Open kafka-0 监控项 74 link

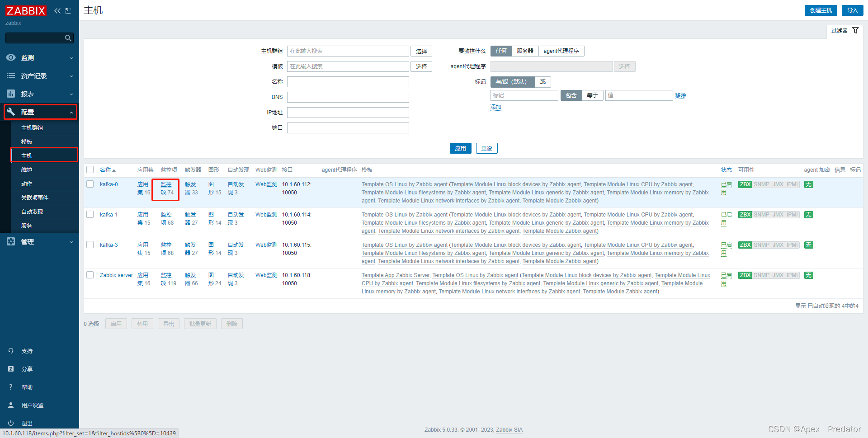click(x=167, y=188)
